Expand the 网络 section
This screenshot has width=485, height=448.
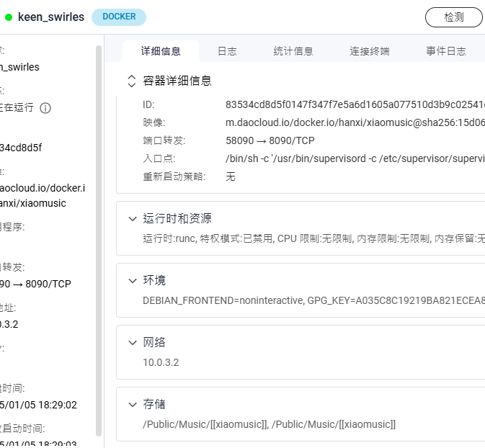[132, 342]
